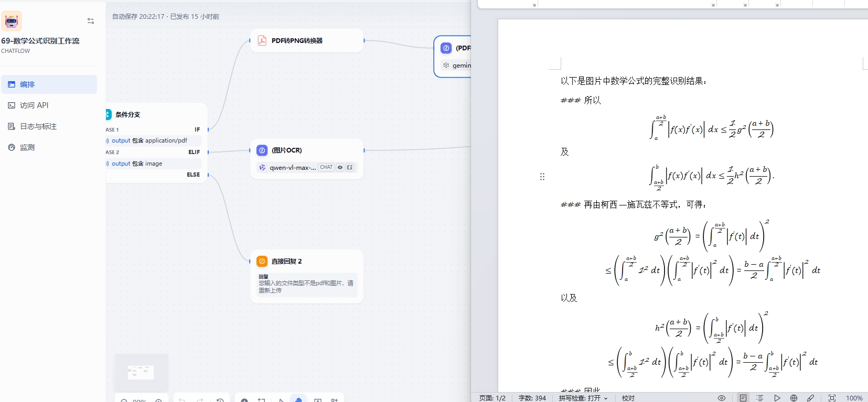Screen dimensions: 868x402
Task: Click the ELIF condition 'output 包含 image'
Action: click(x=153, y=164)
